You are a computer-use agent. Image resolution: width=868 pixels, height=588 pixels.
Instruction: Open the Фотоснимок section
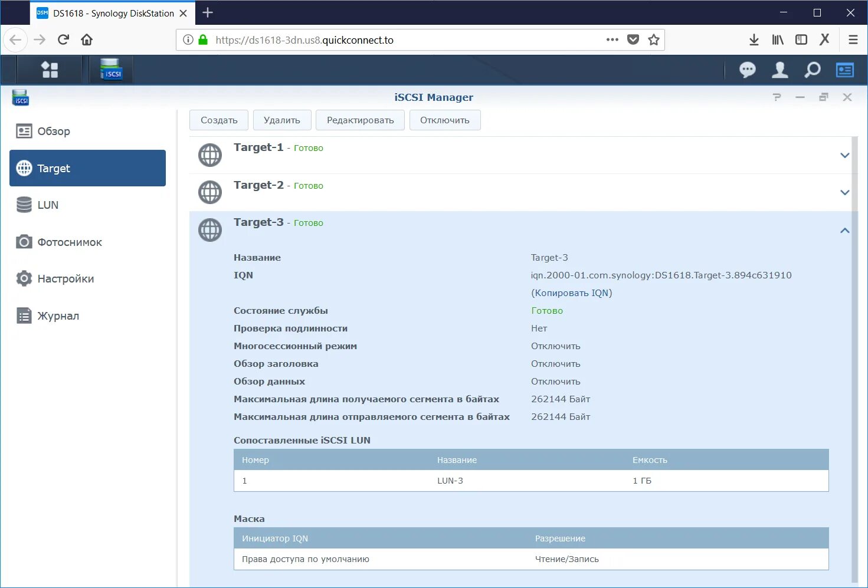pos(87,242)
